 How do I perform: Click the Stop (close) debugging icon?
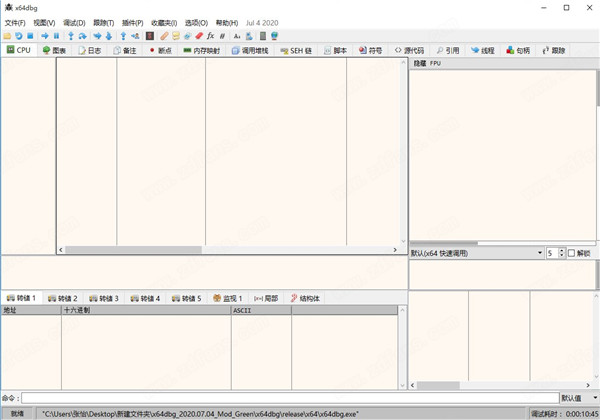(30, 36)
